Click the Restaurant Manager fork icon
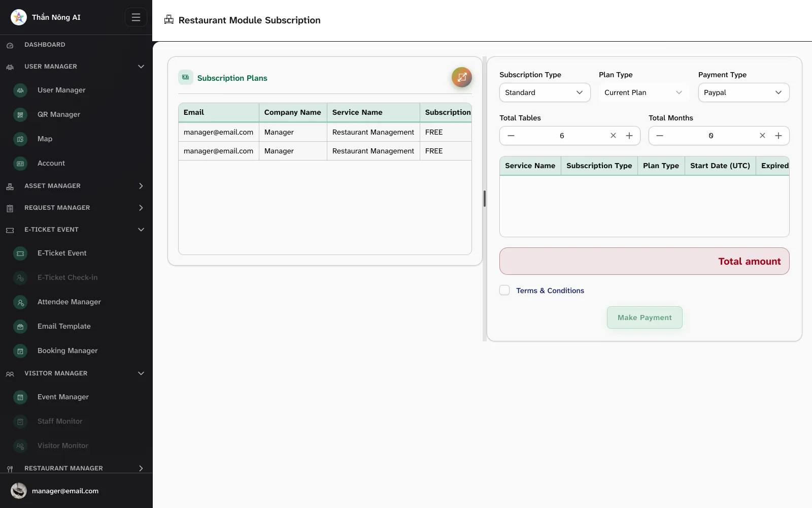The height and width of the screenshot is (508, 812). point(10,469)
